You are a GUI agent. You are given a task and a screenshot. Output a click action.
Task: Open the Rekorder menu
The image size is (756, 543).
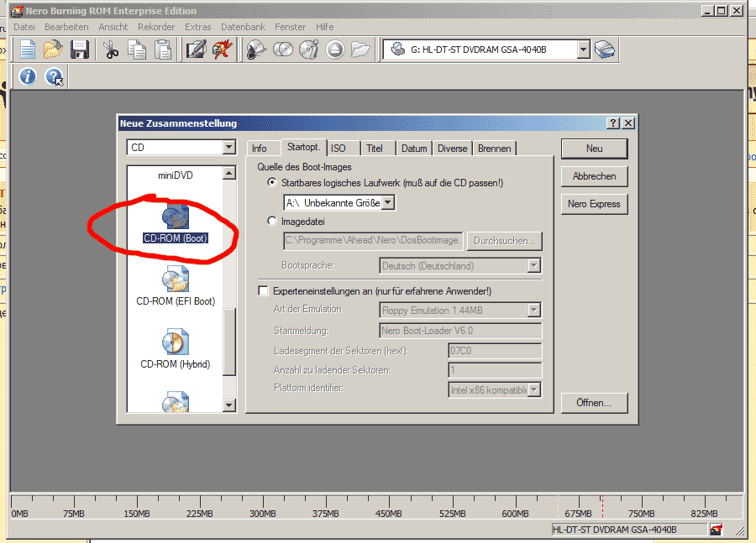click(156, 27)
